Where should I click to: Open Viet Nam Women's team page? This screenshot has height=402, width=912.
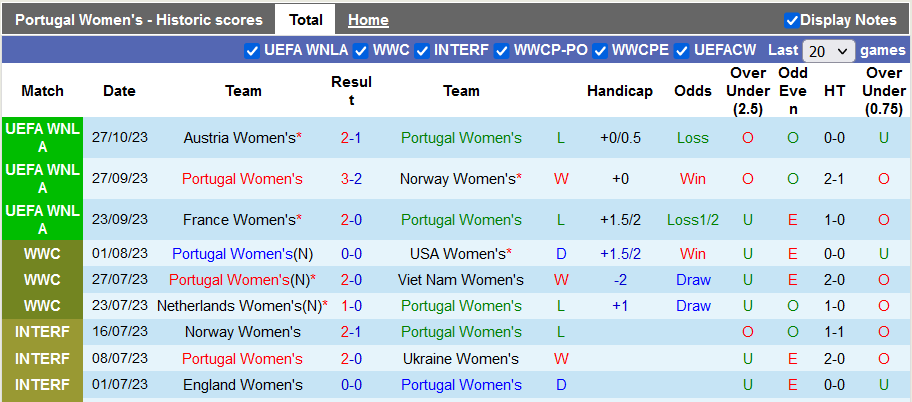tap(461, 280)
